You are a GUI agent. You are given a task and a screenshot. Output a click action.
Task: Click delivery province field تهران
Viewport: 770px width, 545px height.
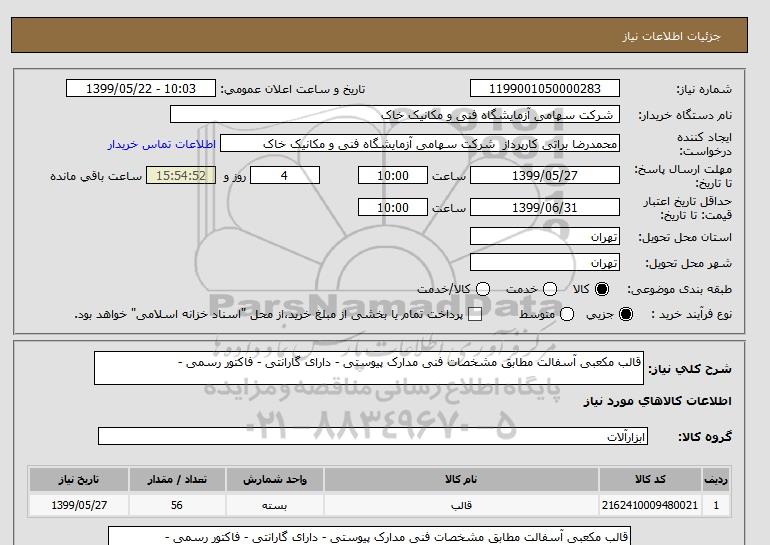click(x=545, y=236)
